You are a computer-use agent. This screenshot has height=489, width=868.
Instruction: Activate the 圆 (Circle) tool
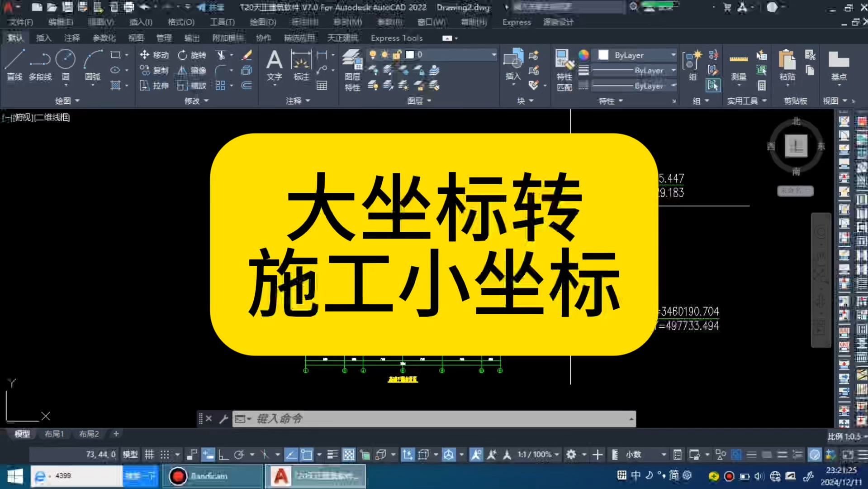pyautogui.click(x=65, y=63)
